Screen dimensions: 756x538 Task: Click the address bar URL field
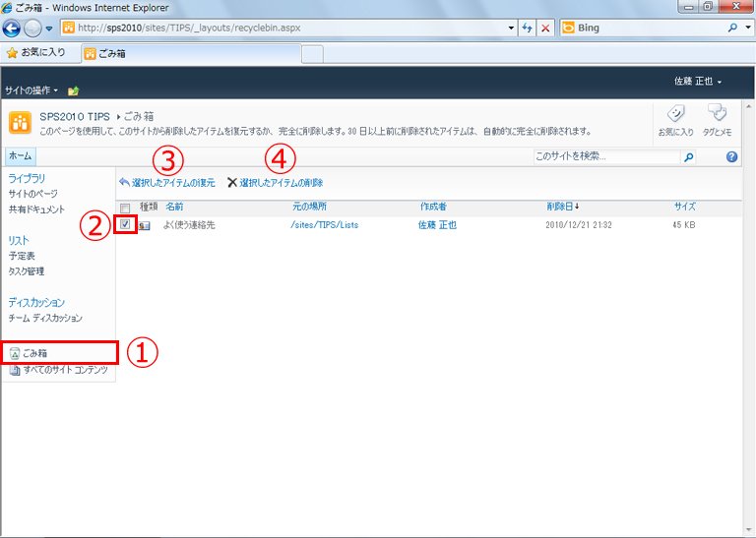click(284, 28)
